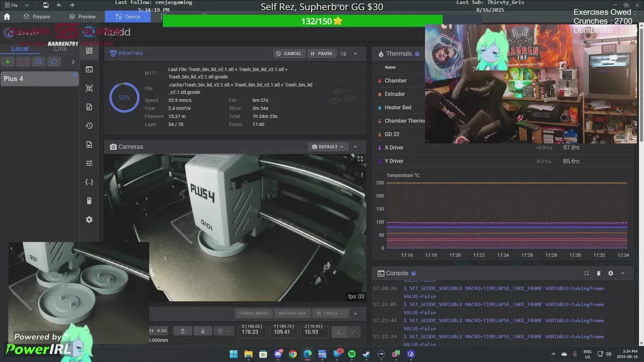The height and width of the screenshot is (362, 644).
Task: Select the Device tab
Action: [x=128, y=17]
